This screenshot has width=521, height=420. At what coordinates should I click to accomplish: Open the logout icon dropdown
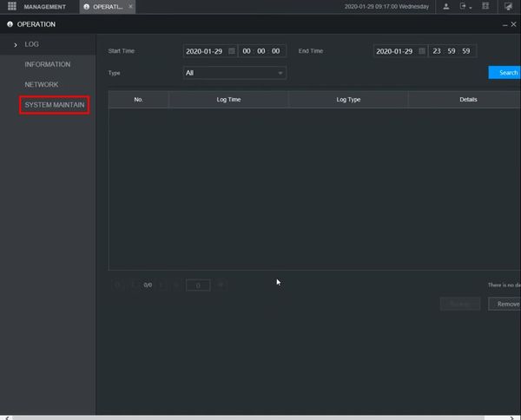[466, 7]
